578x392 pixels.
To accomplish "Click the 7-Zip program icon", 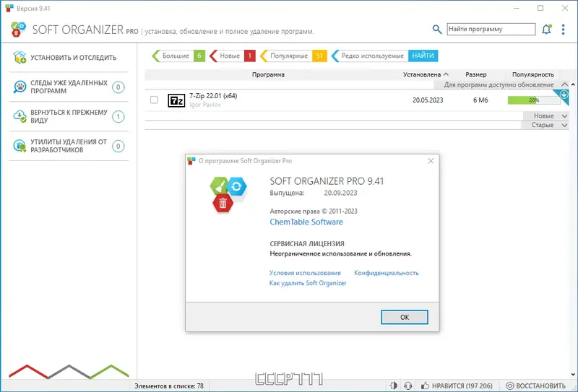I will pyautogui.click(x=176, y=100).
